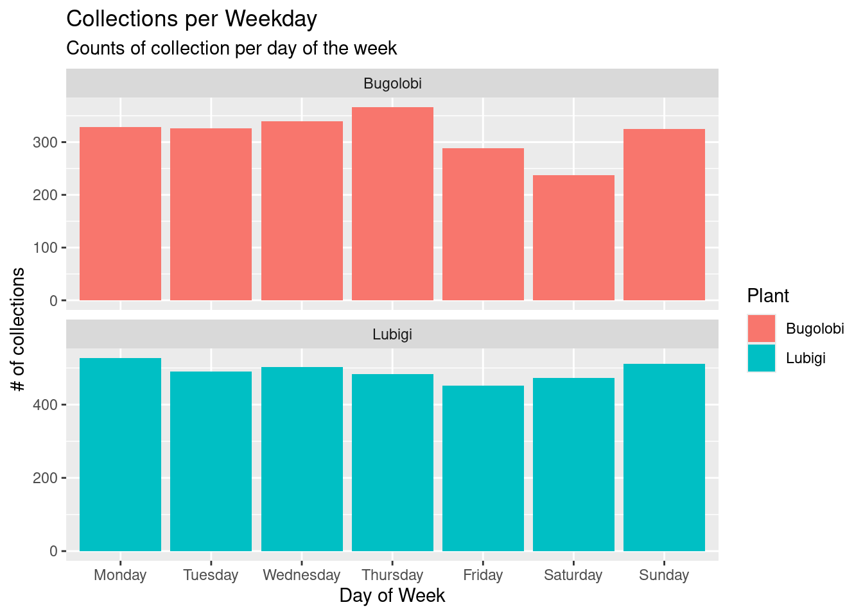Viewport: 863px width, 616px height.
Task: Click the Lubigi teal legend swatch
Action: [761, 358]
